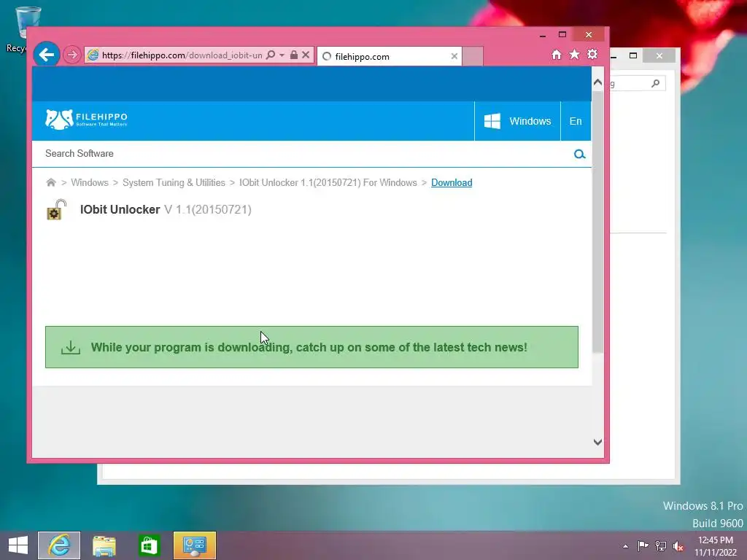Open the Windows Start button
This screenshot has width=747, height=560.
click(18, 545)
